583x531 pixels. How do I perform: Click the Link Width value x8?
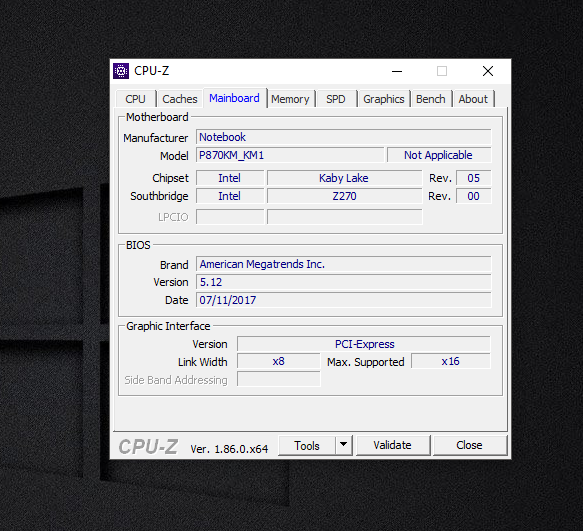pos(278,361)
